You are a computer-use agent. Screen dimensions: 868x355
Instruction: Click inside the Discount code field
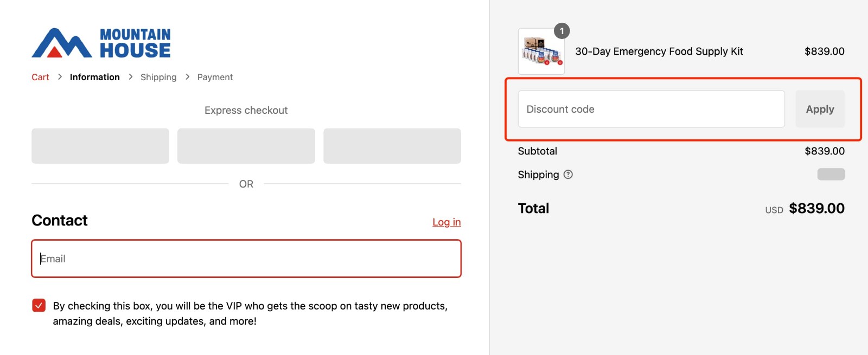[651, 109]
